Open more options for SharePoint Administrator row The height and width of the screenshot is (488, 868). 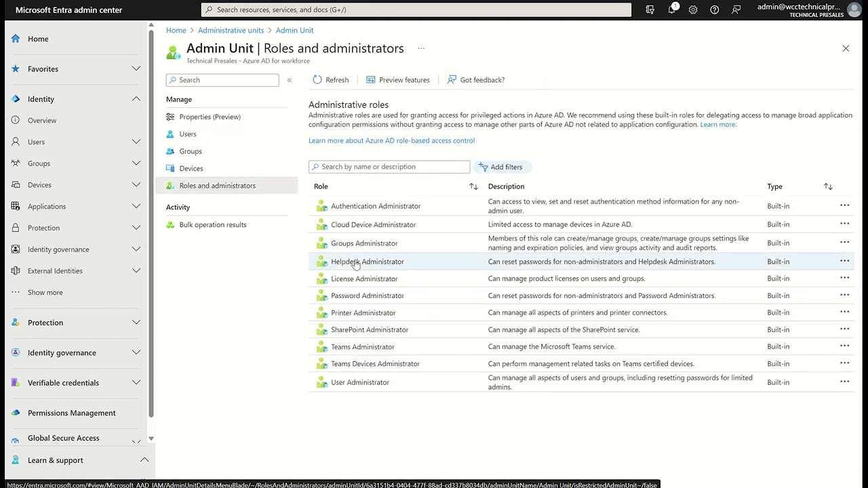point(844,329)
